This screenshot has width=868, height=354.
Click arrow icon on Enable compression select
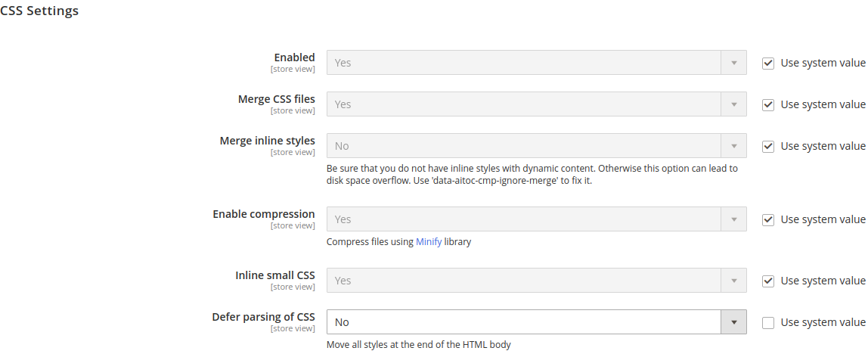click(733, 219)
